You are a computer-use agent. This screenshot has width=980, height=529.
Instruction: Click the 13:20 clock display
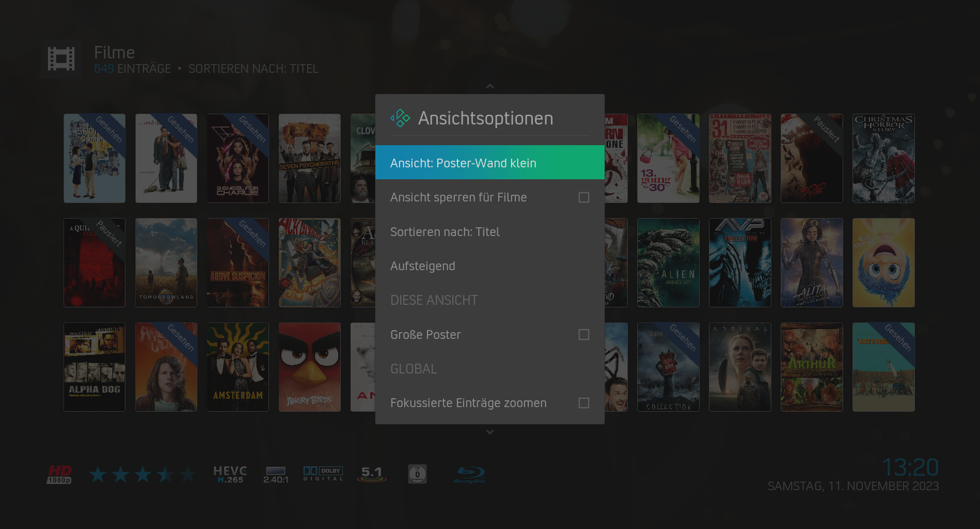[x=910, y=468]
